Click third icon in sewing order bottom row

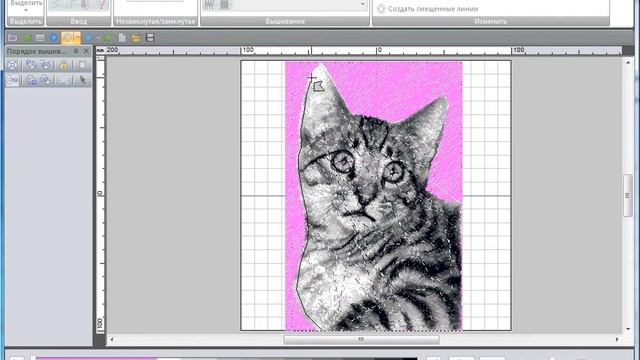[45, 80]
